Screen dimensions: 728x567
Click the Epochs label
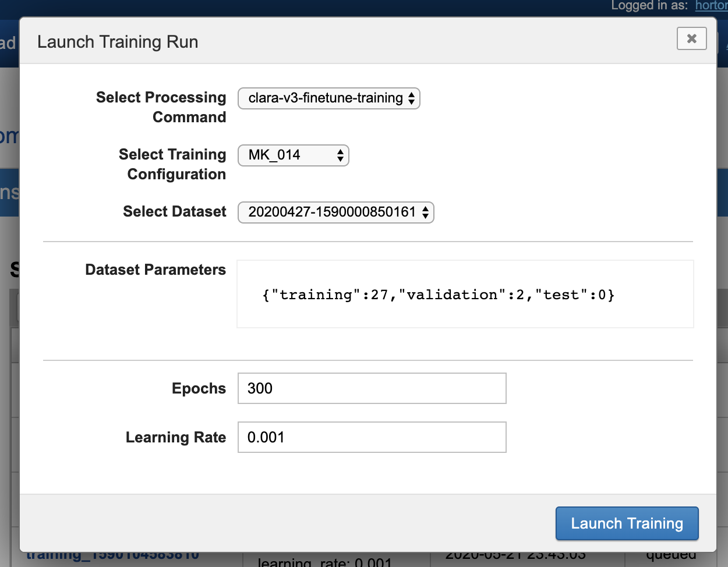pyautogui.click(x=199, y=388)
